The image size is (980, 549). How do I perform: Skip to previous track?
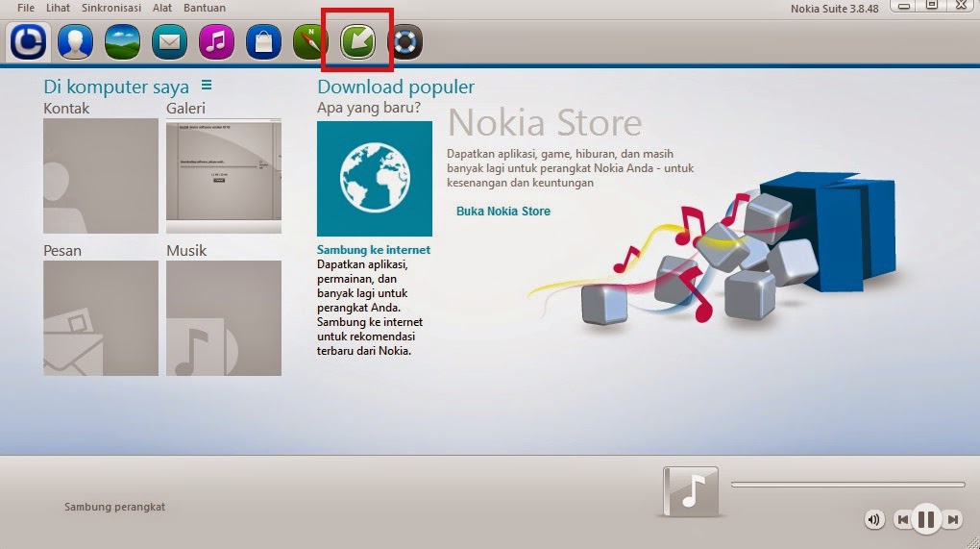(902, 519)
